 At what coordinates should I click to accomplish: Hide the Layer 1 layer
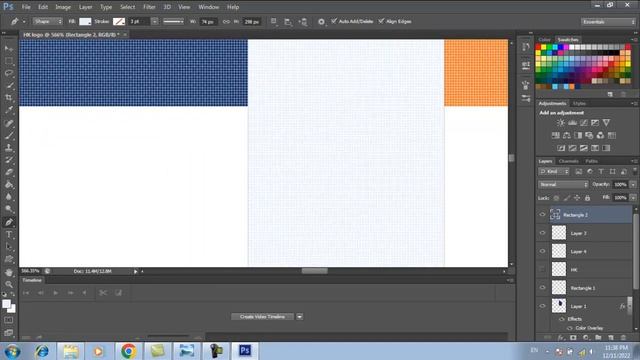point(542,306)
